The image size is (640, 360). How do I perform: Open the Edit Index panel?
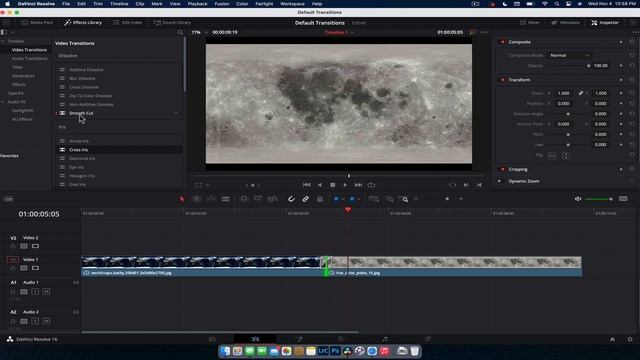tap(128, 22)
